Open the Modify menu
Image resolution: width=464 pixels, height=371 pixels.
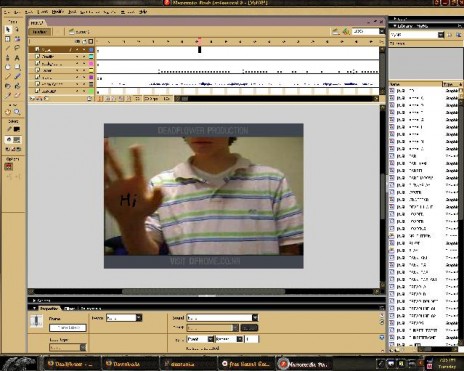(58, 12)
